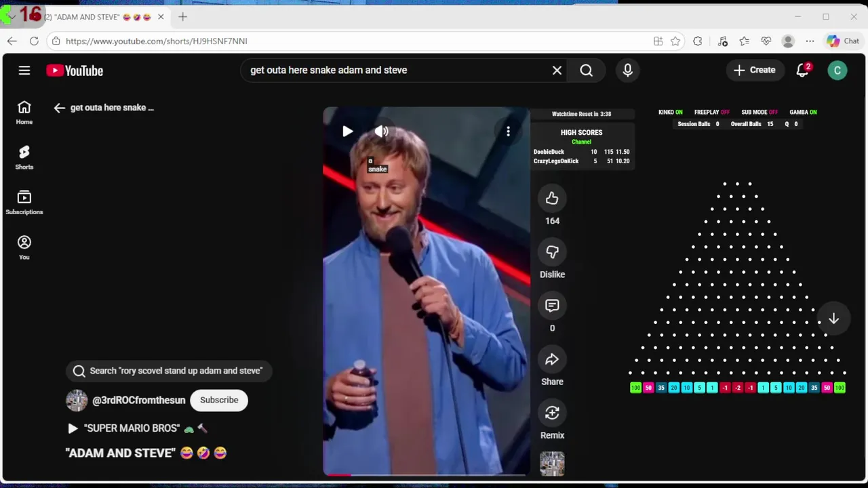
Task: Go to next Short with down arrow
Action: 833,319
